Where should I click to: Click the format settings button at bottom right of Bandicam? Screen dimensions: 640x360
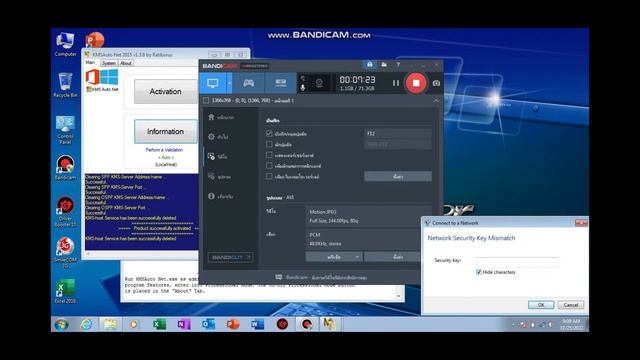(392, 257)
